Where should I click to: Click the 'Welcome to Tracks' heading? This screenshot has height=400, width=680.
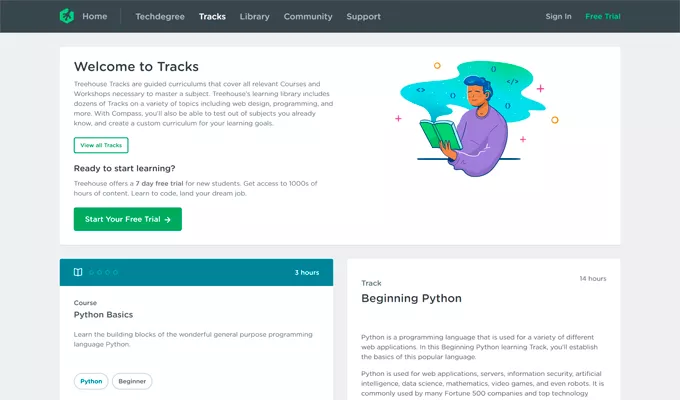click(136, 66)
